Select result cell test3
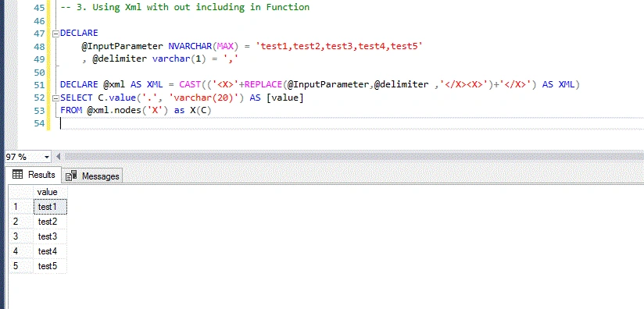This screenshot has height=309, width=644. point(50,236)
